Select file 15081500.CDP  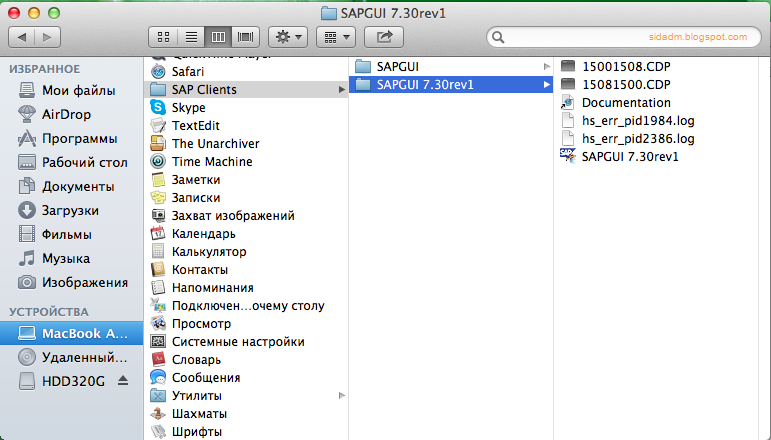pos(656,85)
